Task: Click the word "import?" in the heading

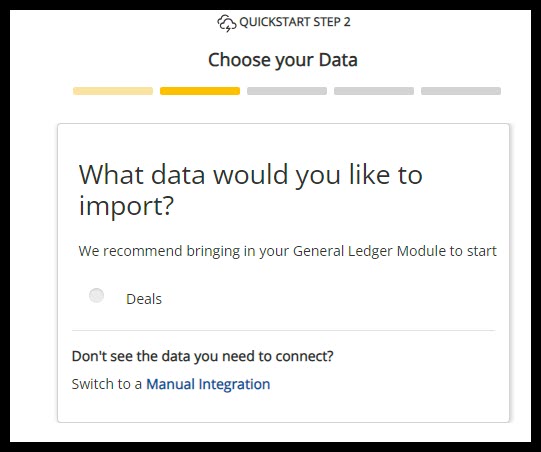Action: (126, 206)
